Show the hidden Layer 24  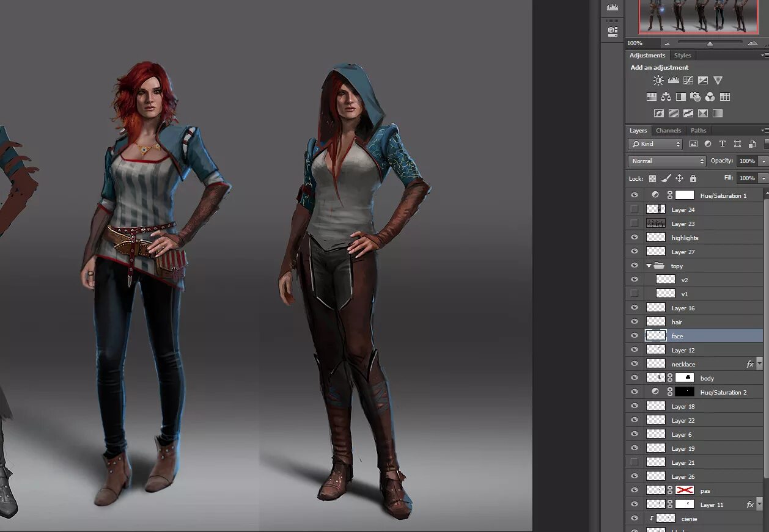point(635,210)
